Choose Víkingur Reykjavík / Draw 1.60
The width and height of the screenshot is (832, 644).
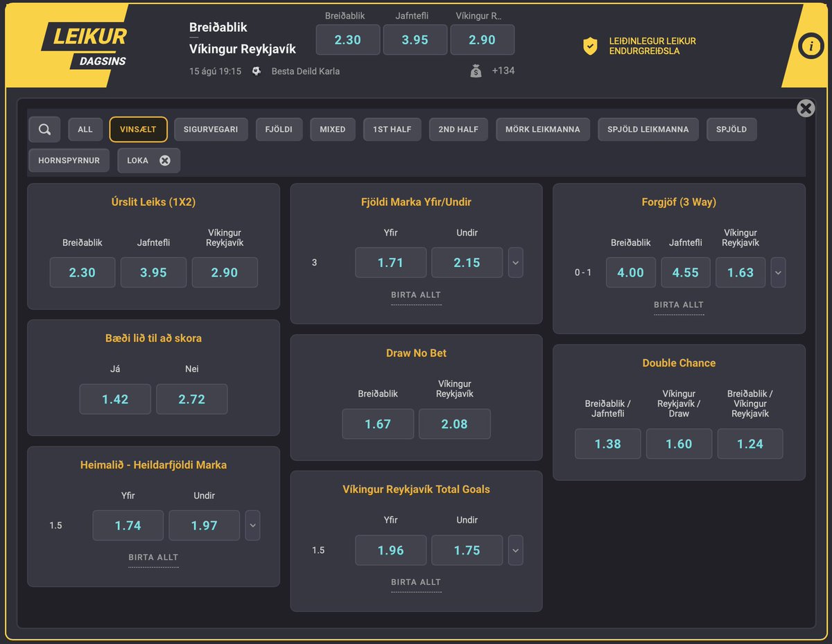679,444
